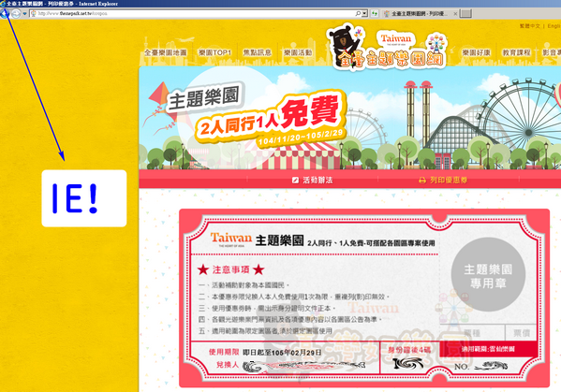Screen dimensions: 561x392
Task: Click the 2人同行1人免費 promotional banner
Action: pos(350,118)
